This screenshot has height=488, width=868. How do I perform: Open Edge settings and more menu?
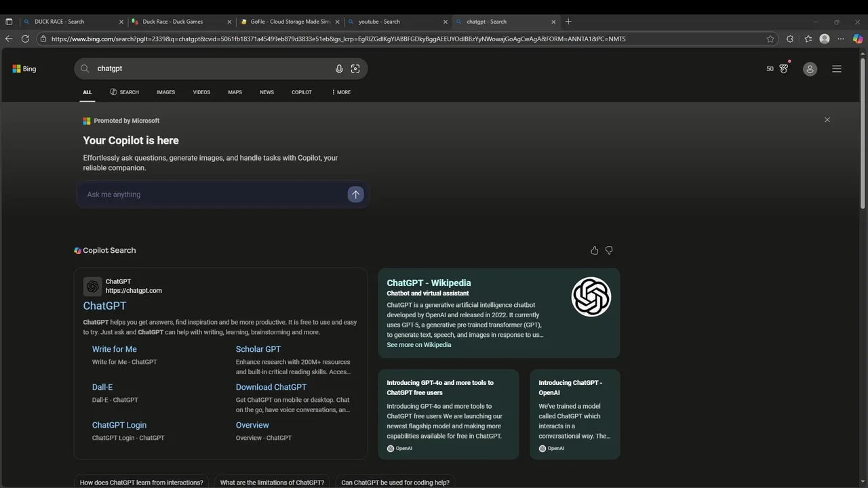pos(841,39)
